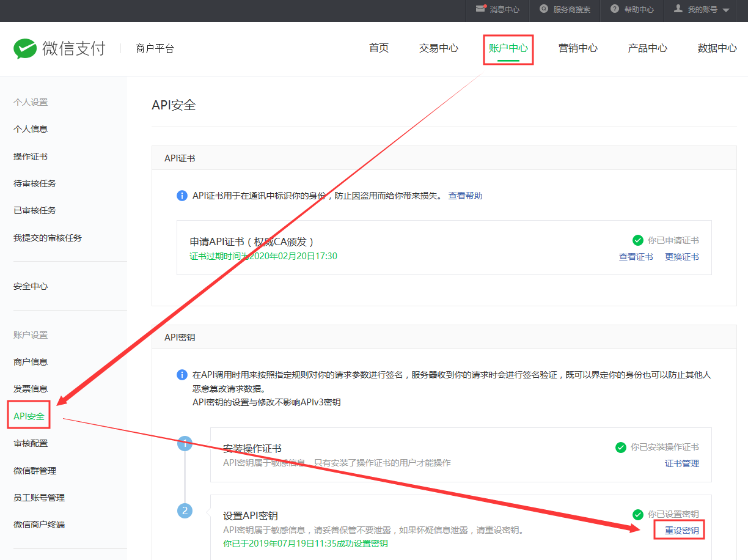The height and width of the screenshot is (560, 748).
Task: Click the blue info icon in API证书 section
Action: pyautogui.click(x=182, y=196)
